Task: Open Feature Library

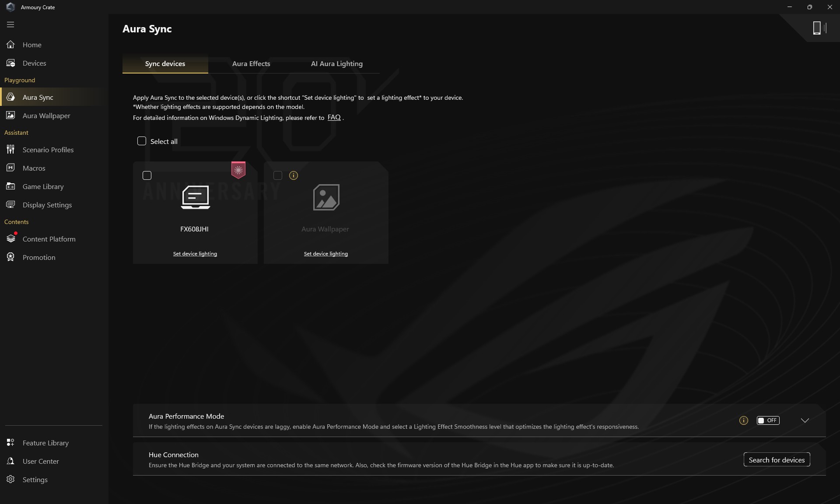Action: click(54, 443)
